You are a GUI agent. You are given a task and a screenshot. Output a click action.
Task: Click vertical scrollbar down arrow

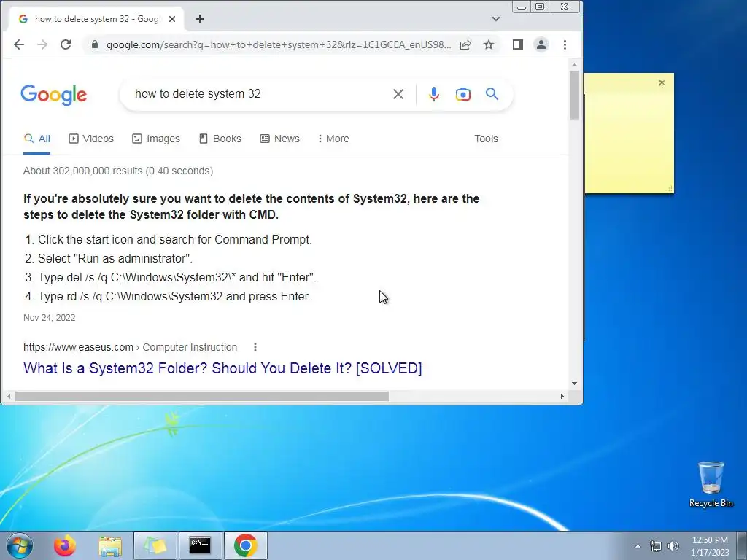574,384
